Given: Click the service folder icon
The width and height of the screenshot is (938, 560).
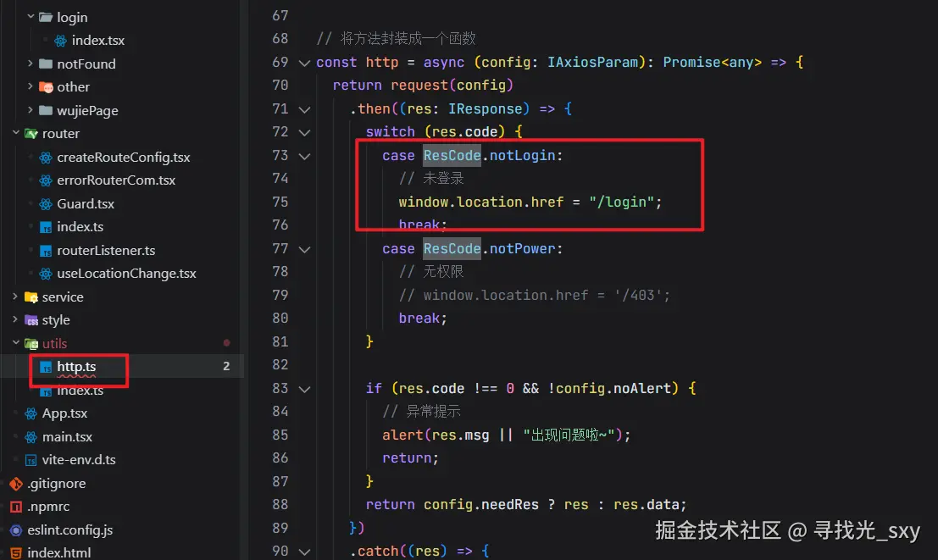Looking at the screenshot, I should pyautogui.click(x=31, y=297).
